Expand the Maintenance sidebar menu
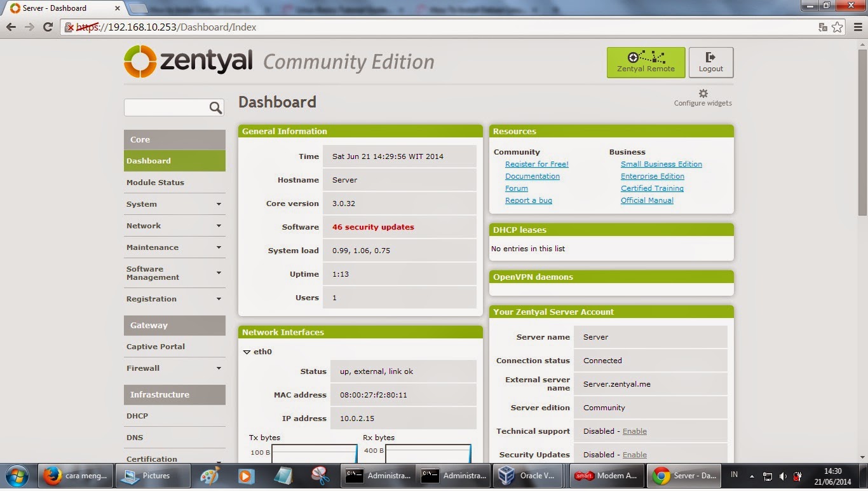 point(175,247)
